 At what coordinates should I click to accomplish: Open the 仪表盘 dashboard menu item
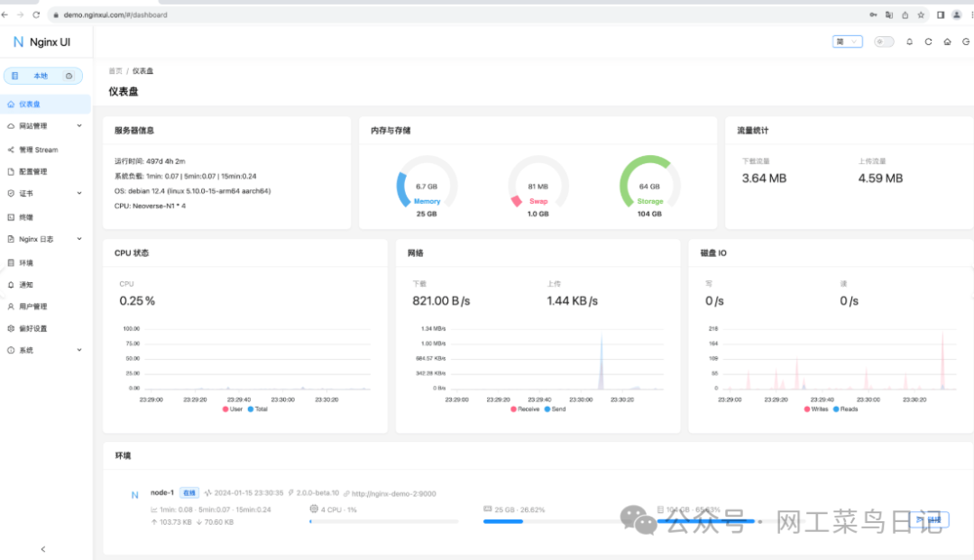(x=45, y=105)
